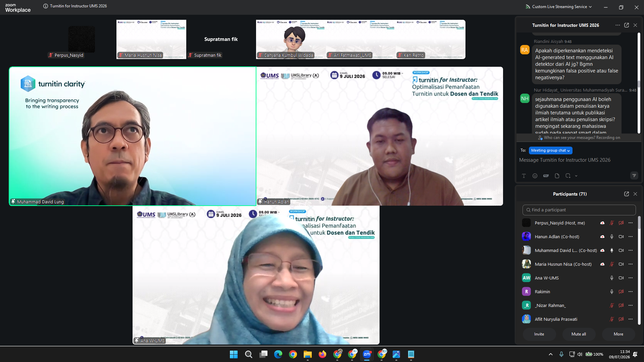Viewport: 644px width, 362px height.
Task: Select Ari Fatmawati_UMS video thumbnail
Action: (x=360, y=39)
